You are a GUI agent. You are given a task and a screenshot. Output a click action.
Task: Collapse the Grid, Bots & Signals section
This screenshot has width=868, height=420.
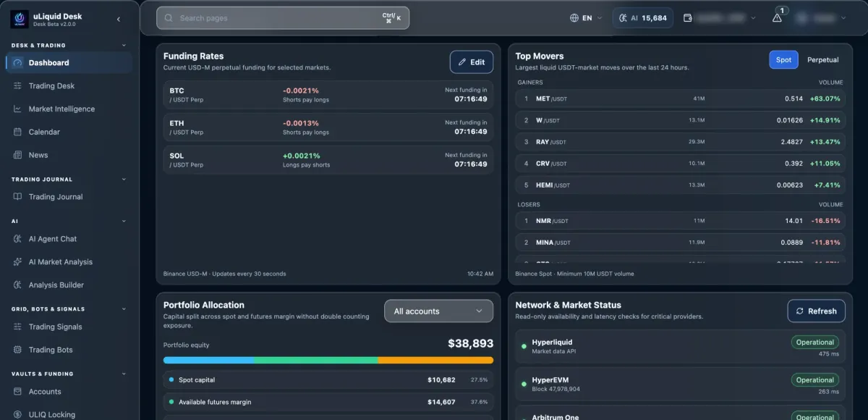124,309
